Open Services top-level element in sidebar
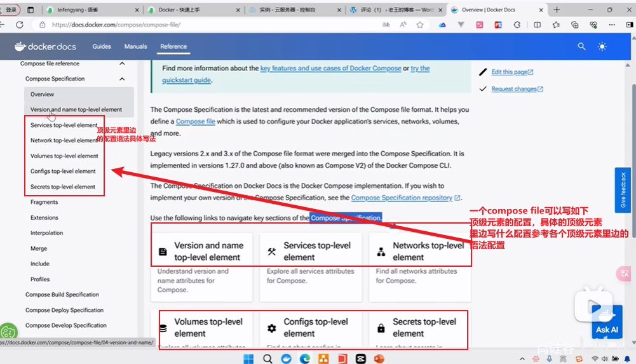 click(x=64, y=125)
